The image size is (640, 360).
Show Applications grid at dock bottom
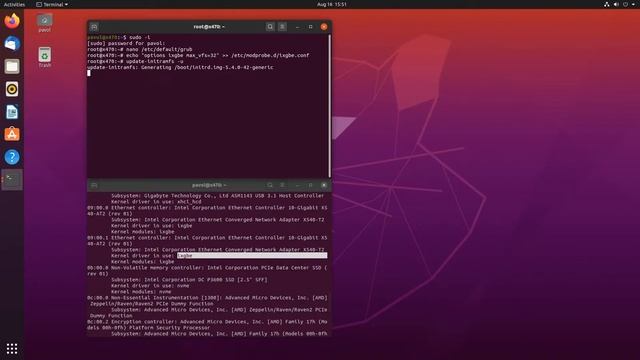(12, 348)
